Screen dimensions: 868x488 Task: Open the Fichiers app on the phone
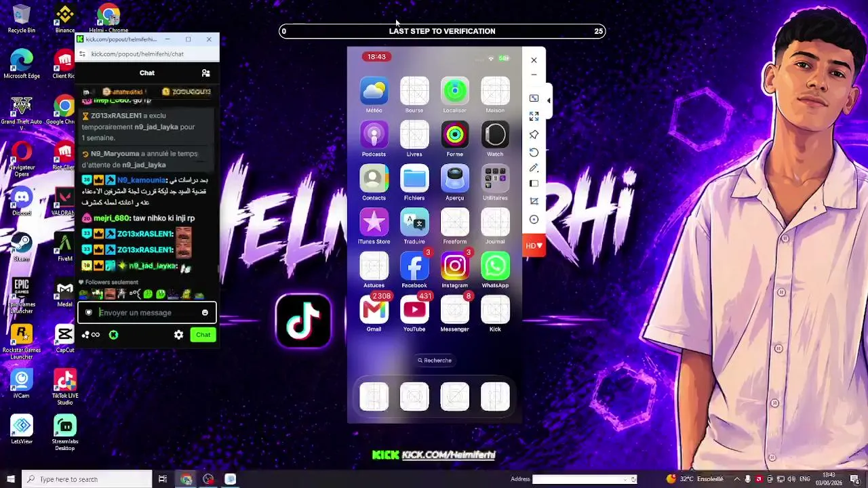click(414, 178)
